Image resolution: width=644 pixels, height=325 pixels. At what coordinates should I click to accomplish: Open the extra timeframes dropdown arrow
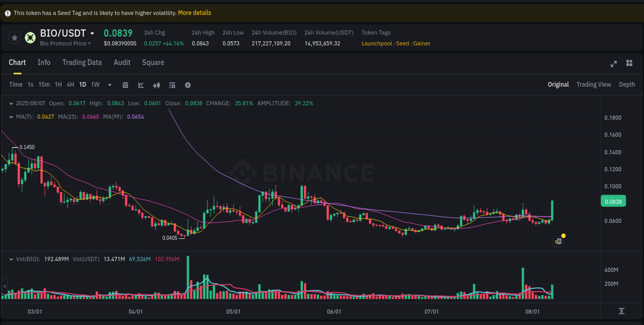coord(109,85)
